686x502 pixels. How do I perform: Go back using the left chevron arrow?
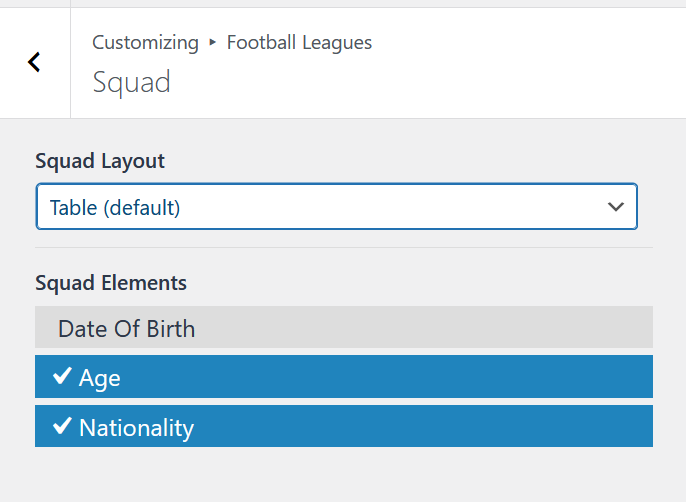coord(34,62)
